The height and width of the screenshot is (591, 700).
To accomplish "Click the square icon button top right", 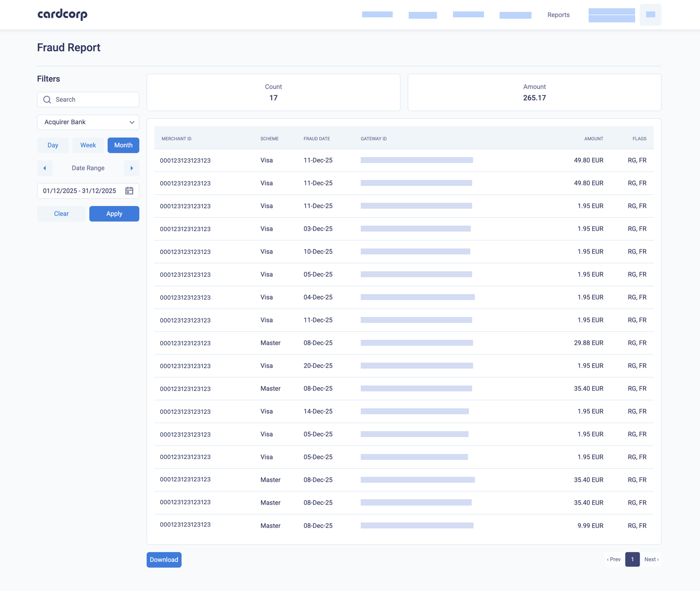I will pyautogui.click(x=650, y=14).
